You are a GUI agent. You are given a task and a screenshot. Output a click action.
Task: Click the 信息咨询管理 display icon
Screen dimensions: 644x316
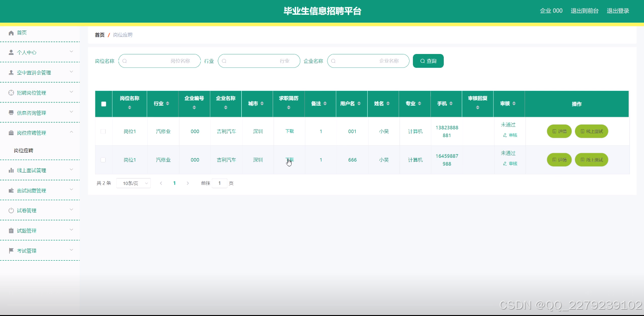coord(12,113)
